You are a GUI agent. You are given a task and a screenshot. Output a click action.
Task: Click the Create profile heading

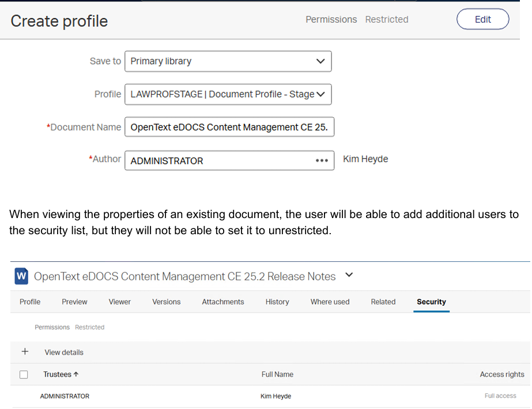tap(59, 21)
